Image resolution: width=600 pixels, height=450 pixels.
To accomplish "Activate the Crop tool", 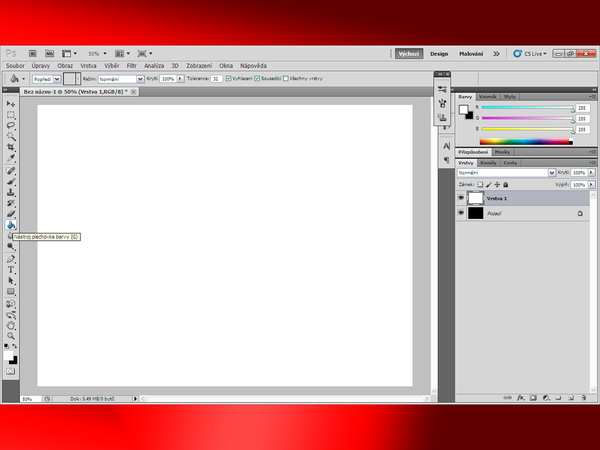I will pyautogui.click(x=11, y=147).
